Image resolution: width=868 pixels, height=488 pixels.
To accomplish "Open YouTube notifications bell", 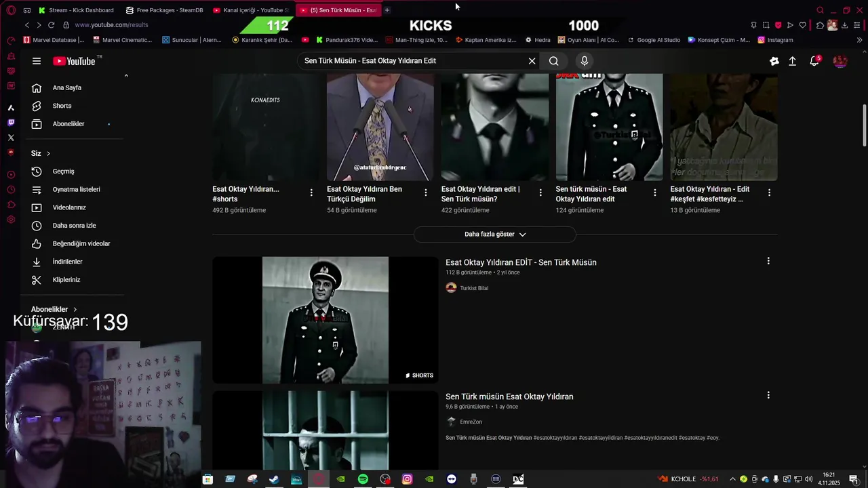I will [814, 61].
